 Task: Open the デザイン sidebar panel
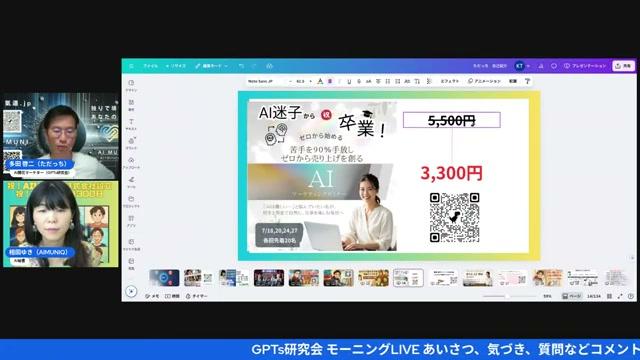click(131, 86)
